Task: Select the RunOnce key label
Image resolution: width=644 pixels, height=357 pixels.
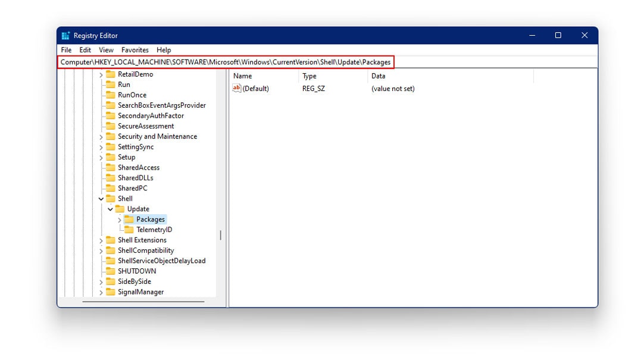Action: coord(132,95)
